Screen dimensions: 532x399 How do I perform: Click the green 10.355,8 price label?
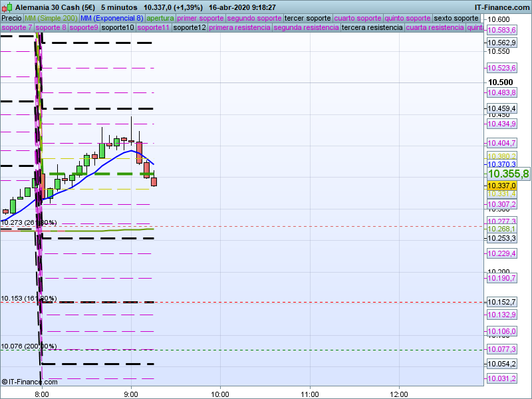507,174
